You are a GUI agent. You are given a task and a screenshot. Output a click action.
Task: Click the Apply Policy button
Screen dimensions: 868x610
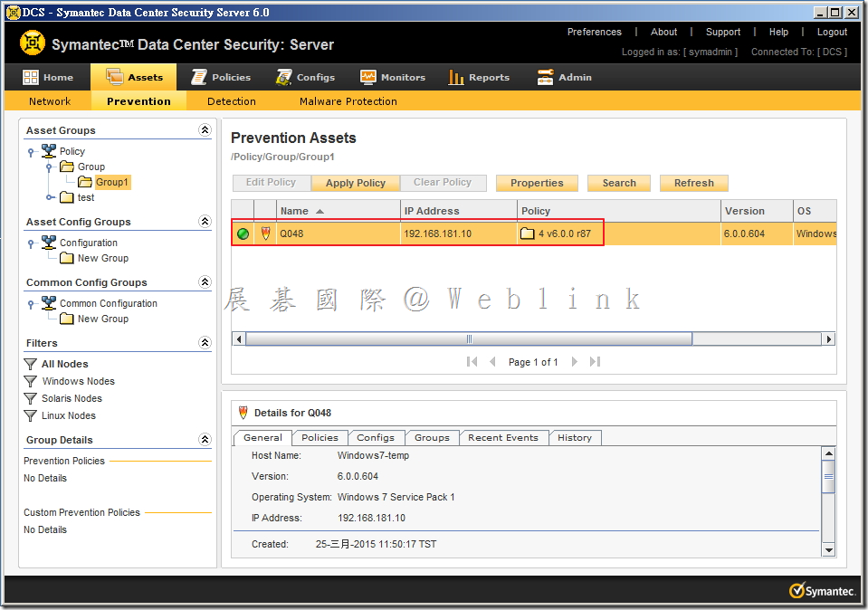coord(355,183)
